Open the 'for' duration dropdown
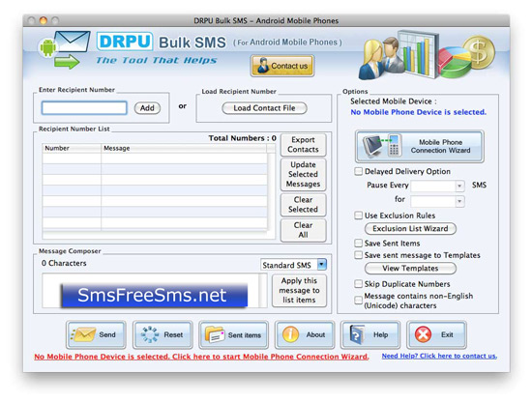Screen dimensions: 532x403 pos(437,201)
